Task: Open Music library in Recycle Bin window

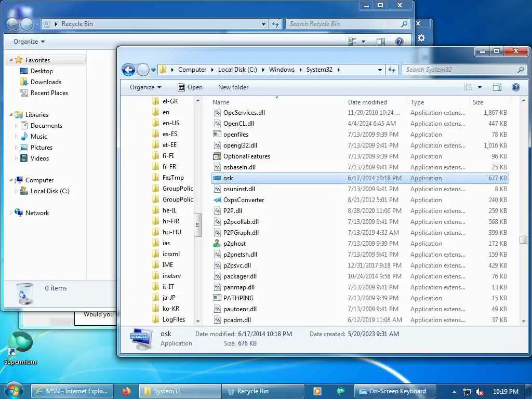Action: coord(38,137)
